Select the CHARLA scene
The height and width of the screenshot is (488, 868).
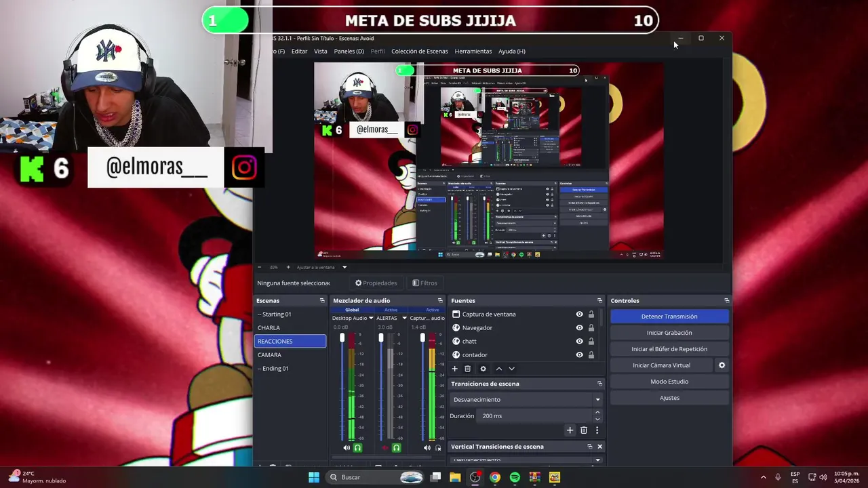(x=290, y=328)
